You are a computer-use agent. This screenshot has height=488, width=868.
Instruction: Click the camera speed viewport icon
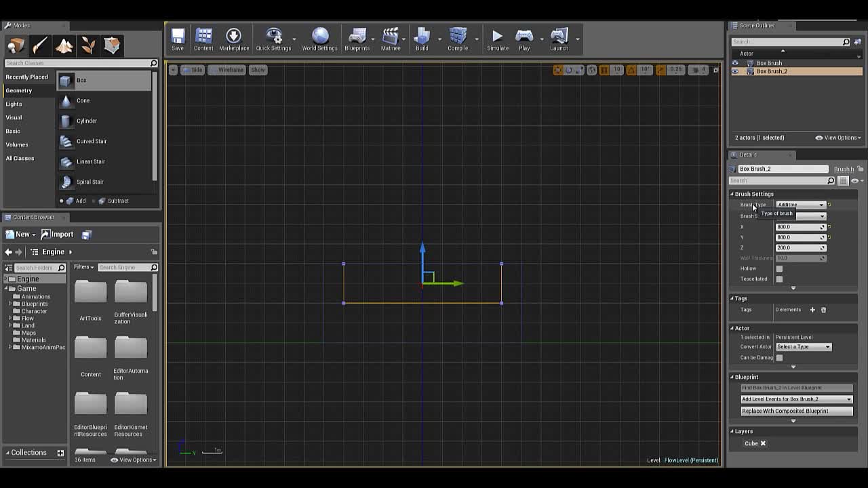coord(698,70)
